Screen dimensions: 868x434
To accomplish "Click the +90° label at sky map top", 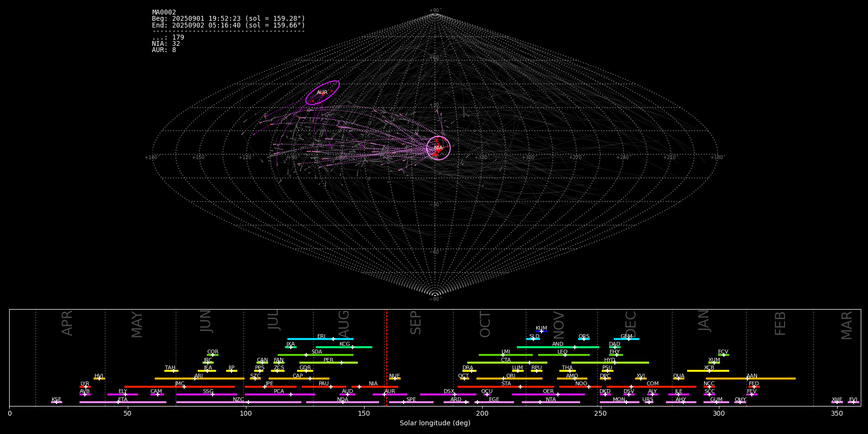I will [x=435, y=10].
